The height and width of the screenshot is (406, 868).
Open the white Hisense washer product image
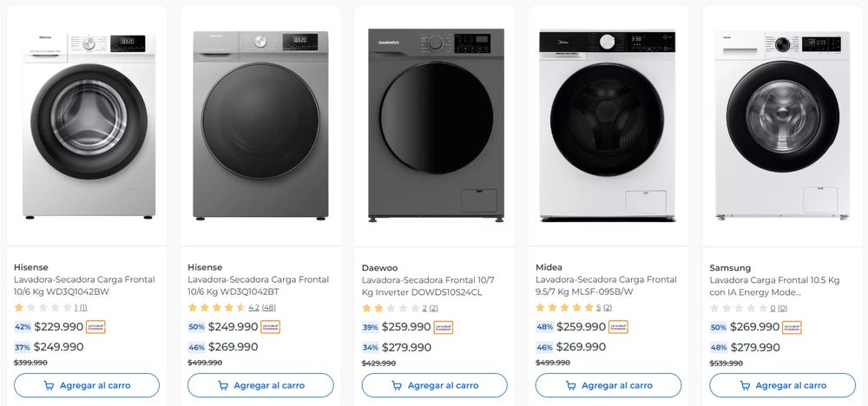89,126
